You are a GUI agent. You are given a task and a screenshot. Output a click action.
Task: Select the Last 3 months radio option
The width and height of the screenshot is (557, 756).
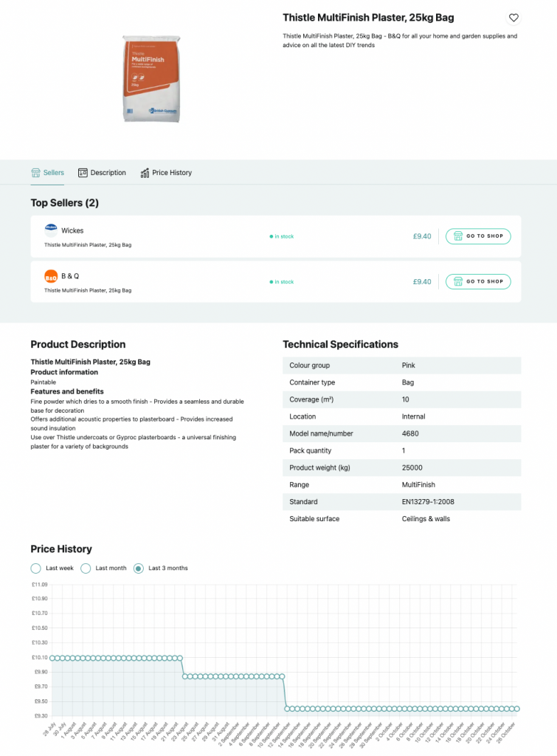coord(138,568)
